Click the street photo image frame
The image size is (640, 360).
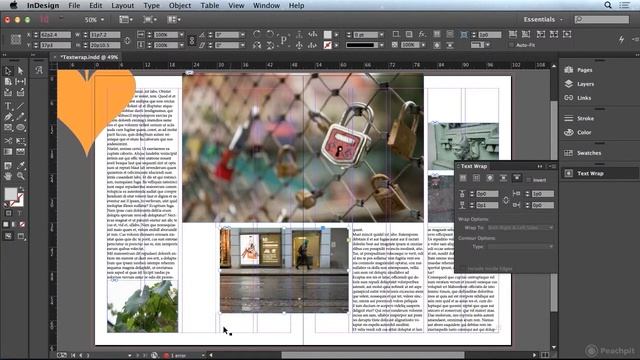[x=284, y=270]
